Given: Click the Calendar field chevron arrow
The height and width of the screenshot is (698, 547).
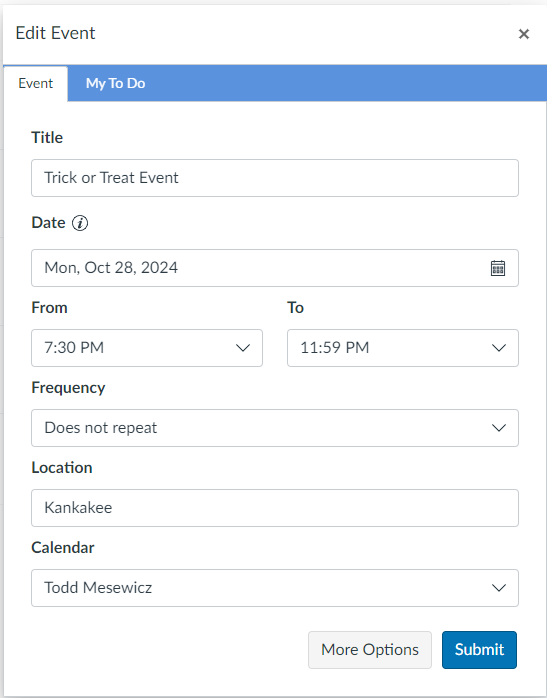Looking at the screenshot, I should pos(498,588).
